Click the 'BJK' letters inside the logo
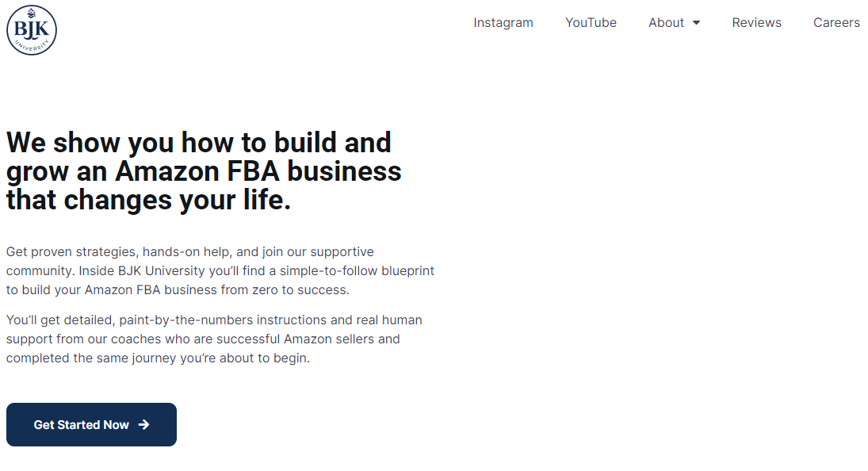 pyautogui.click(x=32, y=29)
